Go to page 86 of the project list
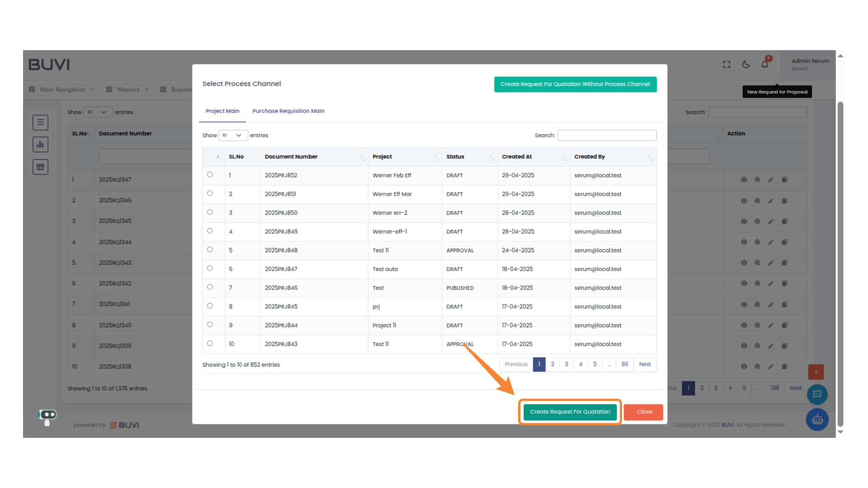Image resolution: width=868 pixels, height=488 pixels. tap(625, 364)
